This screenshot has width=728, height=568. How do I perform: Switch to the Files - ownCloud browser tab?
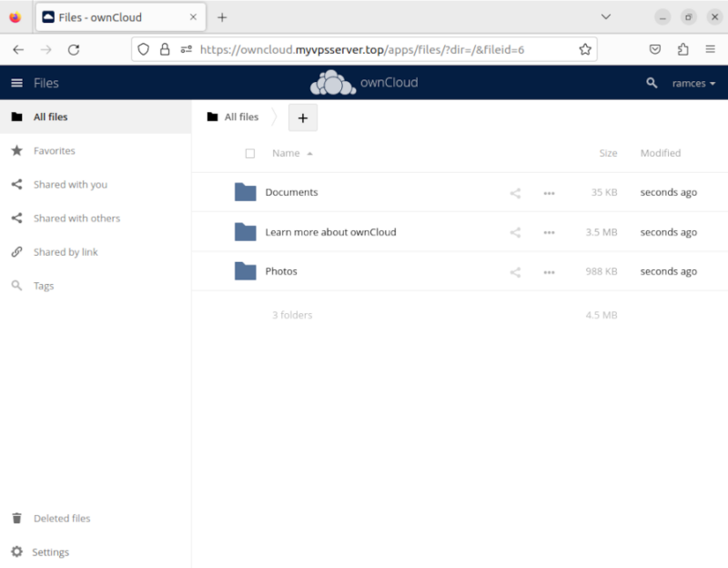click(118, 16)
